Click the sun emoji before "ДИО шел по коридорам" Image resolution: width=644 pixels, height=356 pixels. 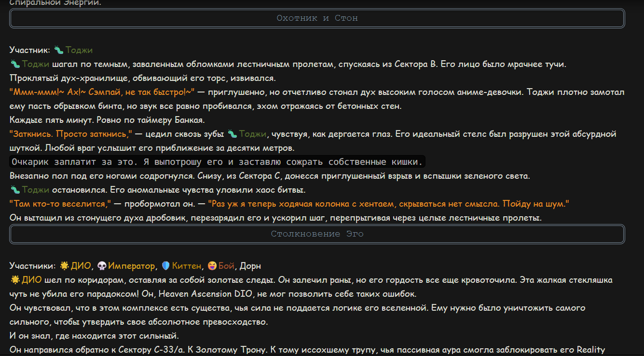click(x=14, y=280)
